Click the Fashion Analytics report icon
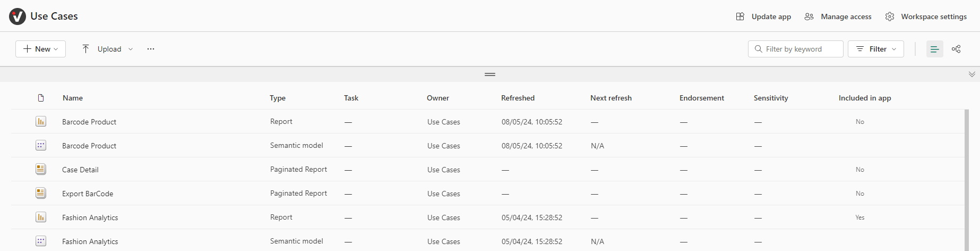 point(41,217)
